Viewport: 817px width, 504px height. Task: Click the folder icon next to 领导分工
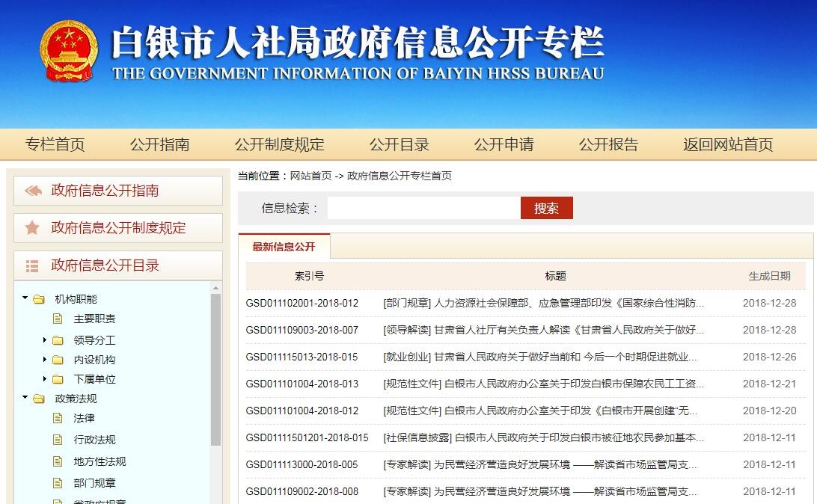pos(58,340)
